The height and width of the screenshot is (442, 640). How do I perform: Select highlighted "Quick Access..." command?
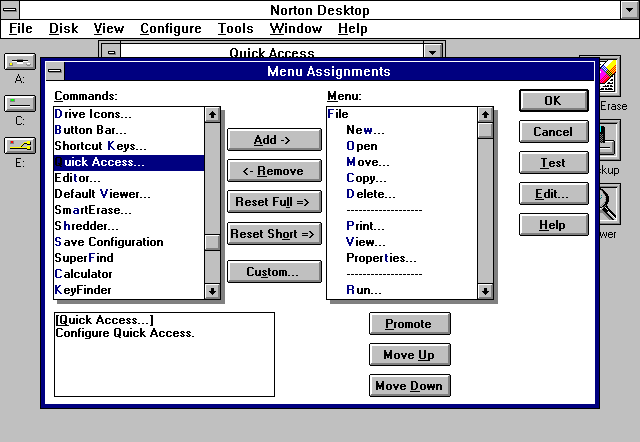pos(129,162)
